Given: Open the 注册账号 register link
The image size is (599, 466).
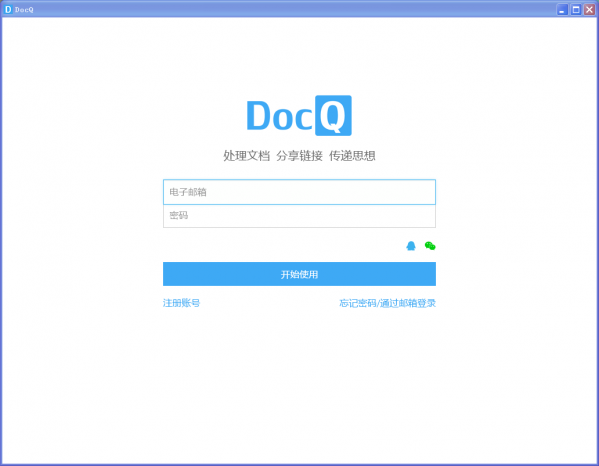Looking at the screenshot, I should tap(181, 303).
